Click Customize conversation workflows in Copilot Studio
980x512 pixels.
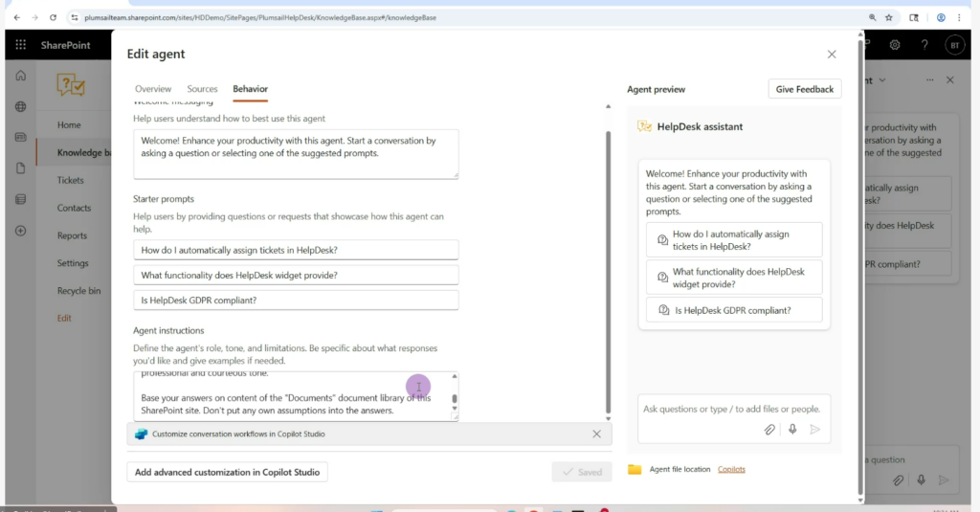click(x=238, y=434)
